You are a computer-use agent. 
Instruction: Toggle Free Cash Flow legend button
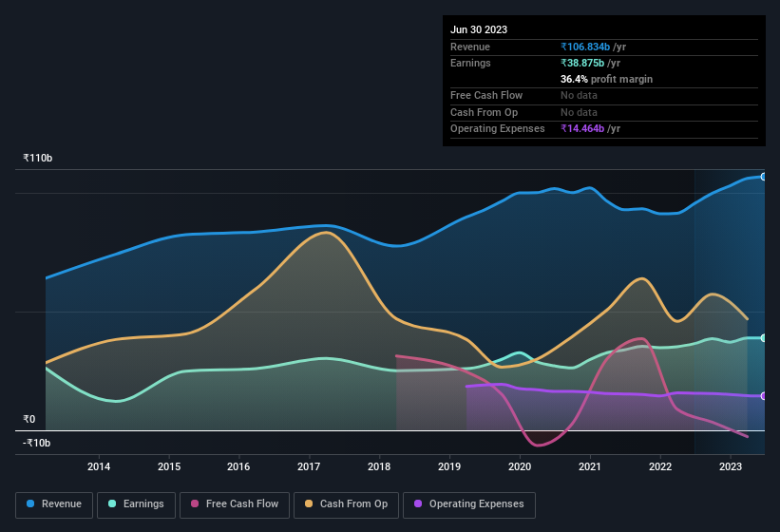click(x=235, y=504)
